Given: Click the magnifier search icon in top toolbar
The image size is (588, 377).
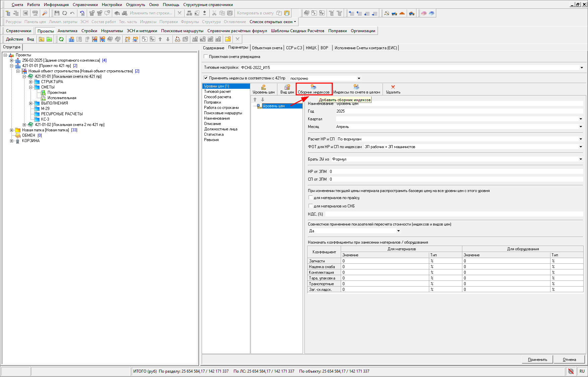Looking at the screenshot, I should pos(45,13).
